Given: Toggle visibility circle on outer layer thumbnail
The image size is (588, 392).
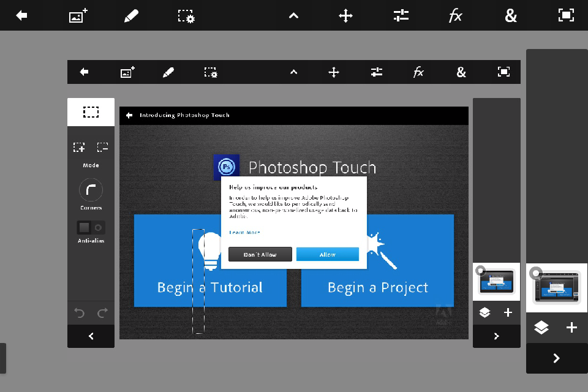Looking at the screenshot, I should [536, 273].
